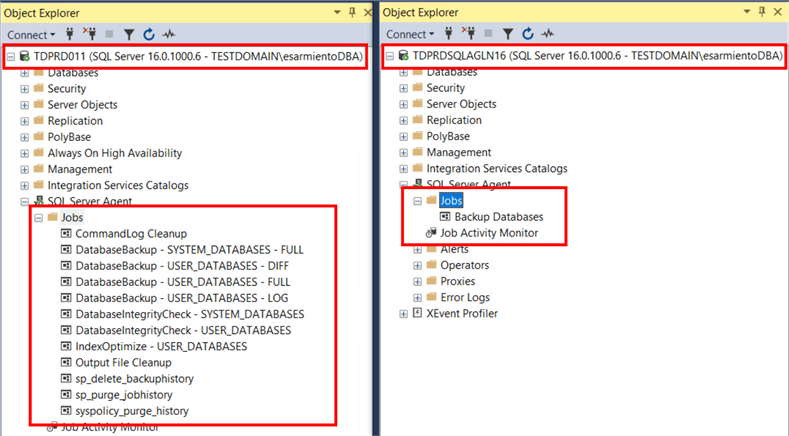Expand XEvent Profiler node

click(x=403, y=314)
